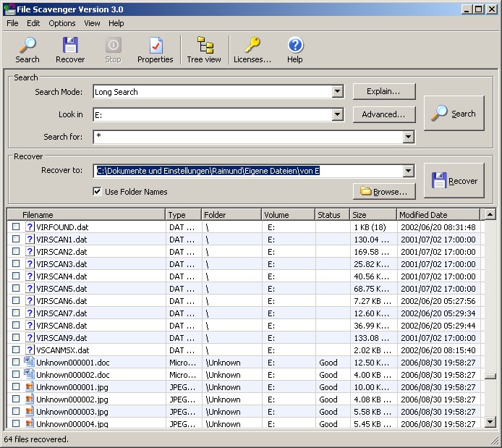Click the Unknown000001.jpg image icon
Screen dimensions: 502x448
(x=30, y=386)
